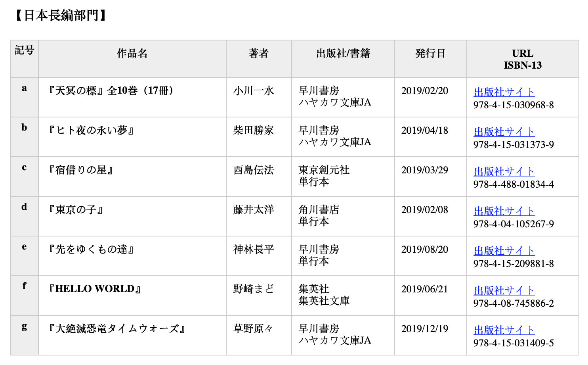Click the 出版社/書籍 column header
This screenshot has width=588, height=365.
(343, 53)
